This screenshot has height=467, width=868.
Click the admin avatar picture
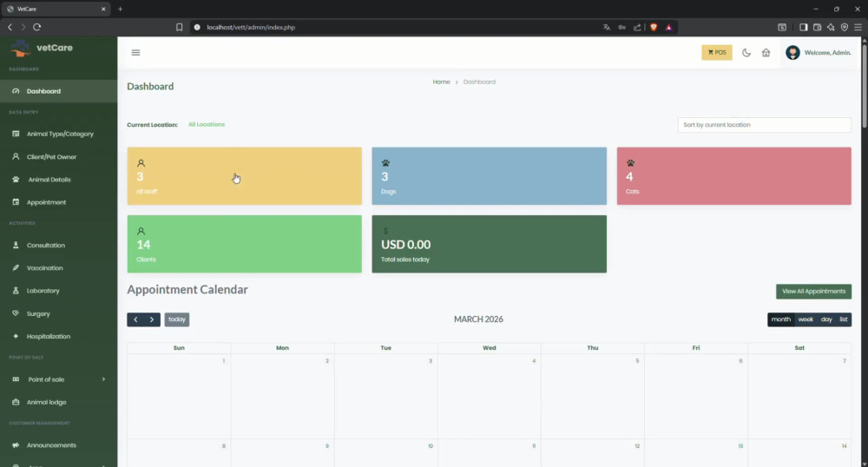792,53
